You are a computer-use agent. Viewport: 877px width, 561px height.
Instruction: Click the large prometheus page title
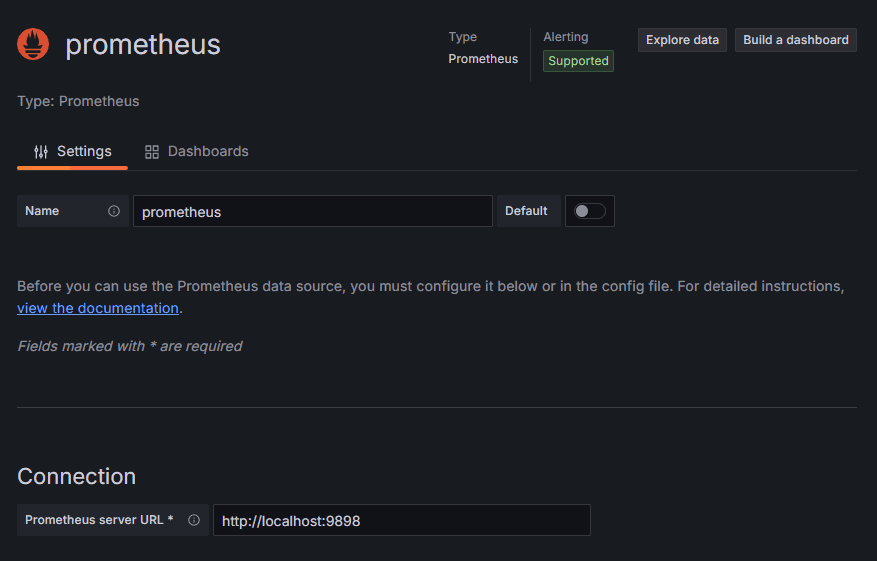[143, 44]
